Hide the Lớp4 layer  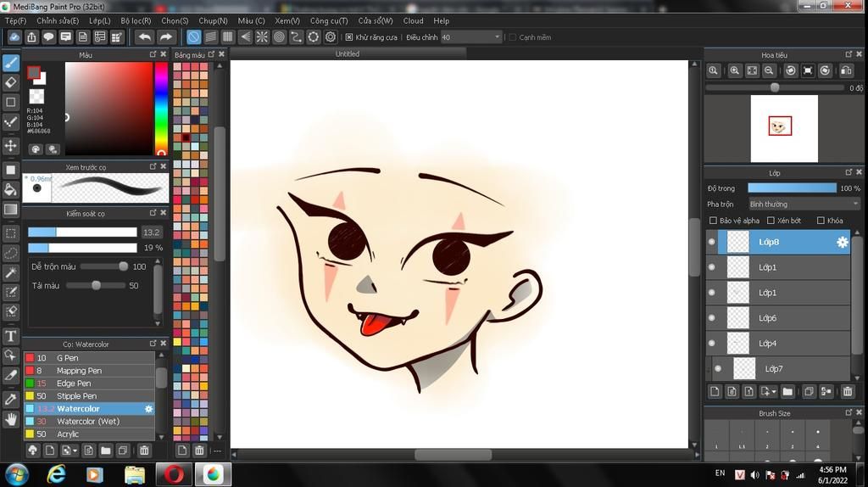tap(712, 344)
